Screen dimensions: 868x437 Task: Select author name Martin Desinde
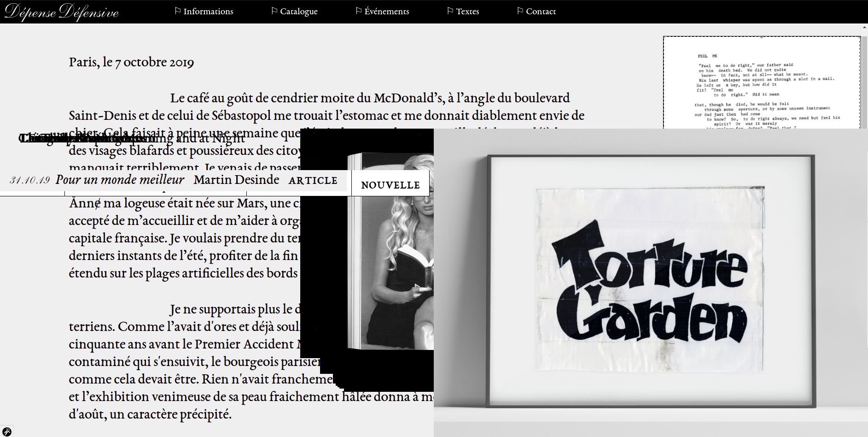[x=236, y=180]
